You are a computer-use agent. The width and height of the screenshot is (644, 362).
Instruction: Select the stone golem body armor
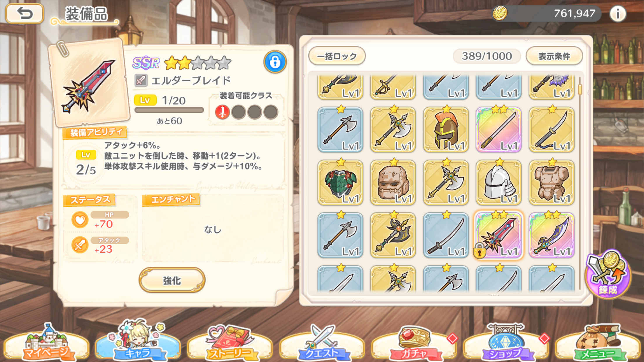551,182
